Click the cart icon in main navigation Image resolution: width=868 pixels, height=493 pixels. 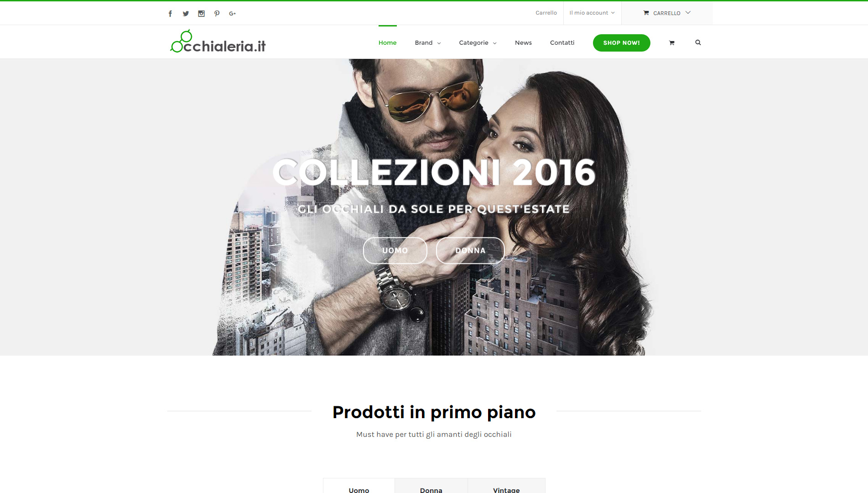tap(671, 43)
